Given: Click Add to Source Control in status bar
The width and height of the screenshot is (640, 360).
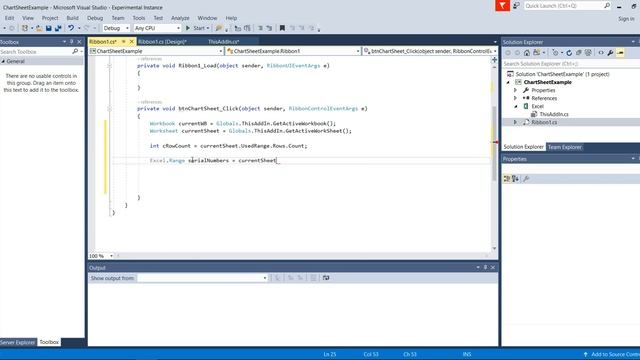Looking at the screenshot, I should [x=612, y=354].
